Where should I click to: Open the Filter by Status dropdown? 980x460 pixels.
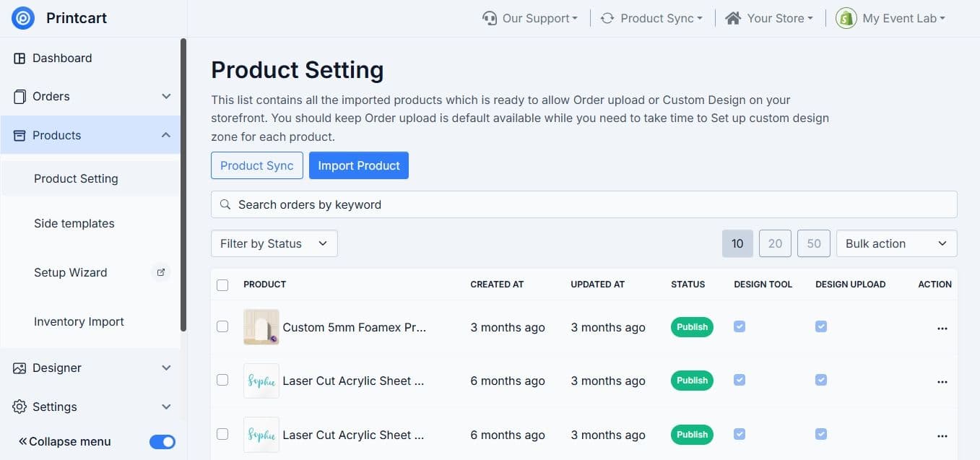click(274, 243)
